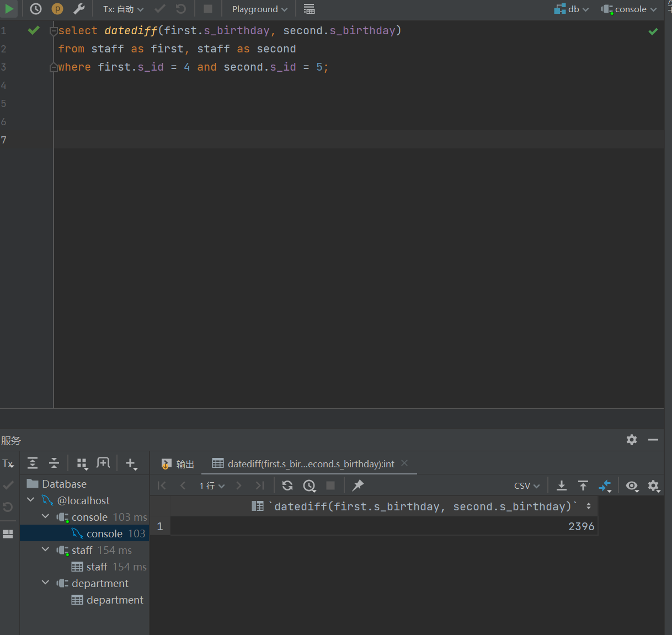This screenshot has height=635, width=672.
Task: Click the Open in New Tab Services icon
Action: 103,463
